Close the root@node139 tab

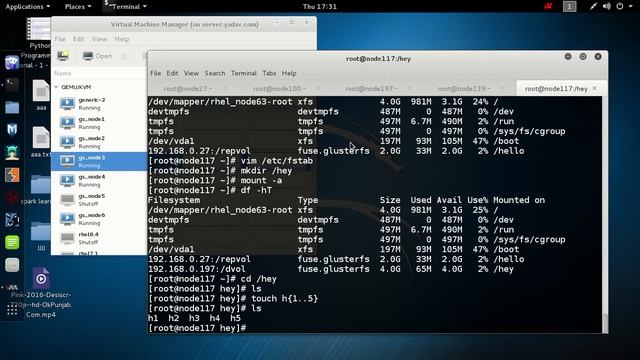[x=502, y=88]
